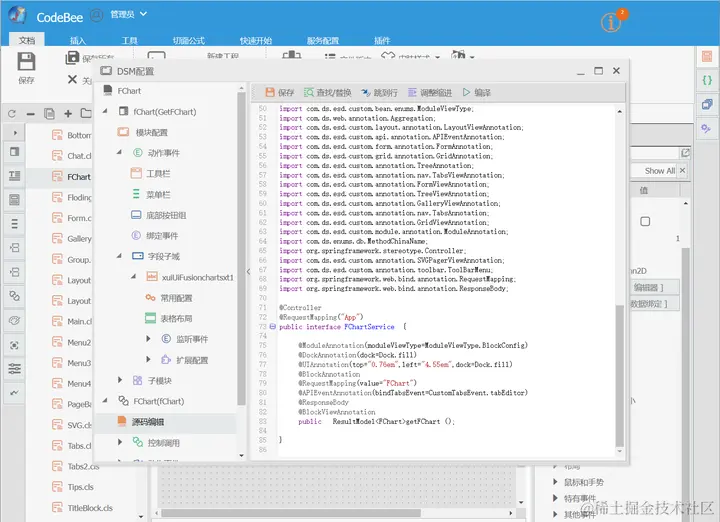Select 源码编辑 in the DSM tree

click(147, 421)
